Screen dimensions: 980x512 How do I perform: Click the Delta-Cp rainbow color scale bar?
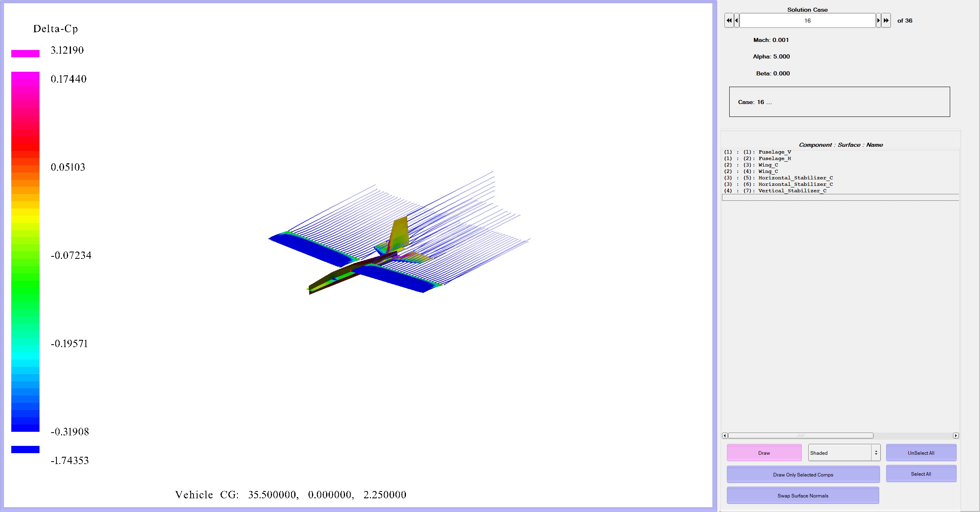coord(25,252)
